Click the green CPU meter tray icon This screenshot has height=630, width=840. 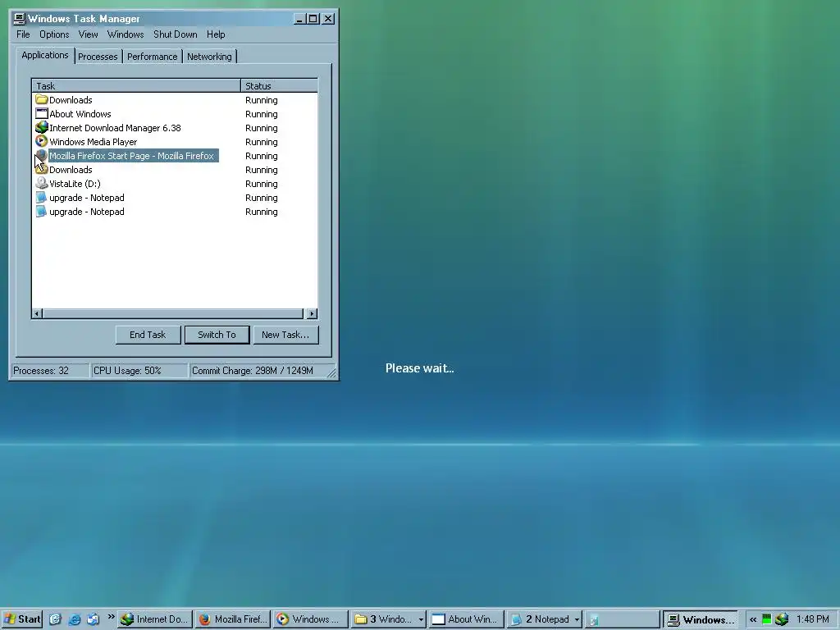coord(767,619)
